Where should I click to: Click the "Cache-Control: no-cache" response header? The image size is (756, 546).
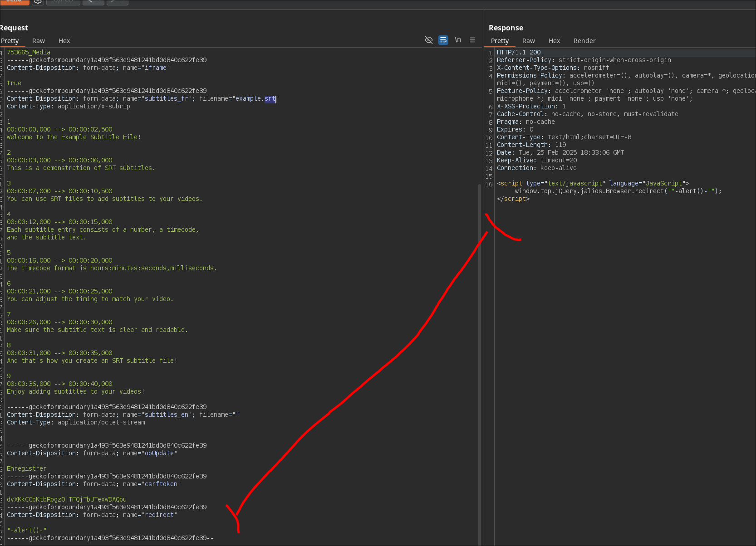588,114
